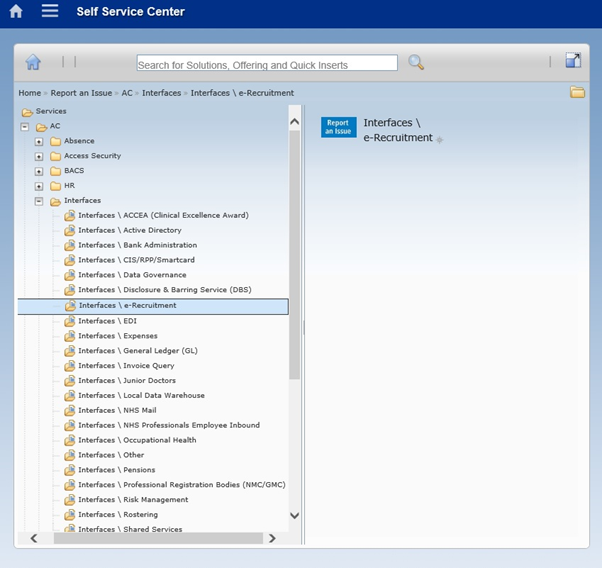The height and width of the screenshot is (568, 602).
Task: Click icon beside Interfaces \ NHS Mail
Action: pyautogui.click(x=69, y=411)
